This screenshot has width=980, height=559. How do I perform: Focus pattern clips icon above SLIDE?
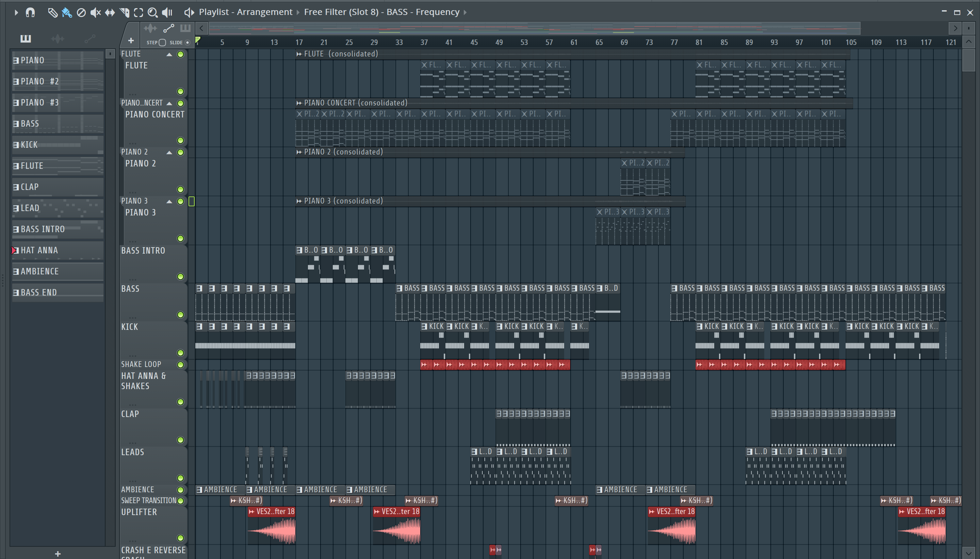pyautogui.click(x=185, y=28)
